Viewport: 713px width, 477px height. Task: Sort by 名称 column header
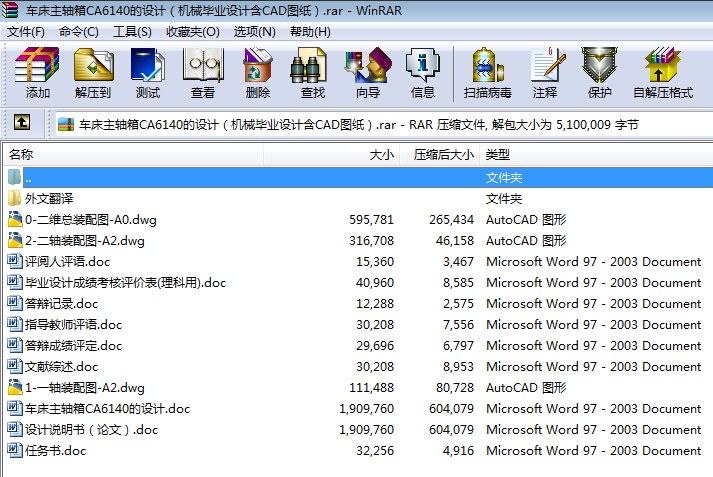133,155
